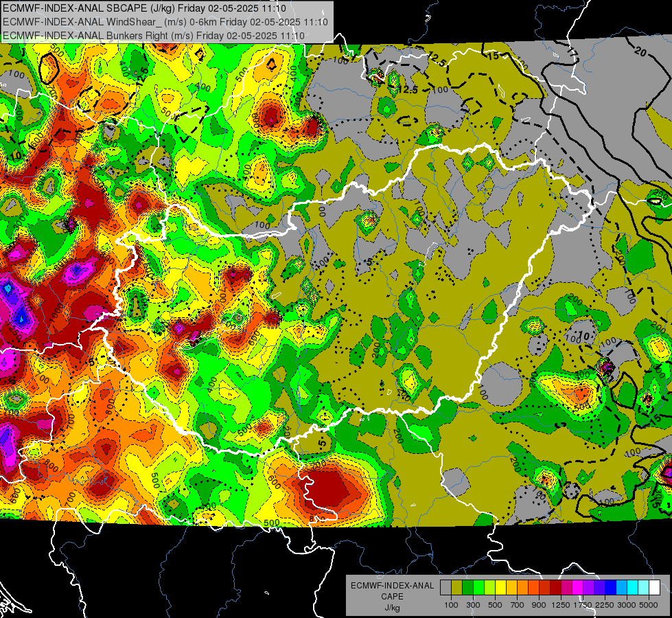Click the SBCAPE (J/kg) header line
672x618 pixels.
pos(144,8)
